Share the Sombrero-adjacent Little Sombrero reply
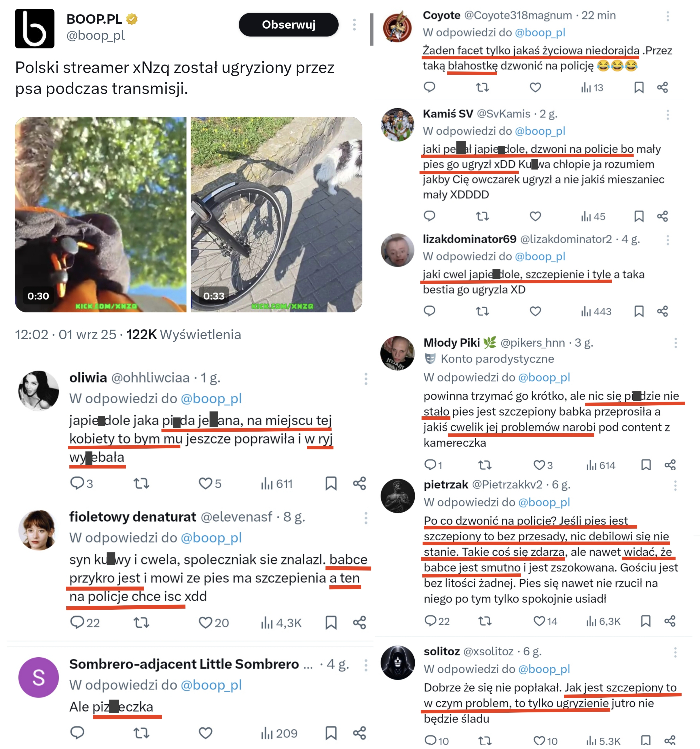The height and width of the screenshot is (749, 700). pyautogui.click(x=359, y=733)
